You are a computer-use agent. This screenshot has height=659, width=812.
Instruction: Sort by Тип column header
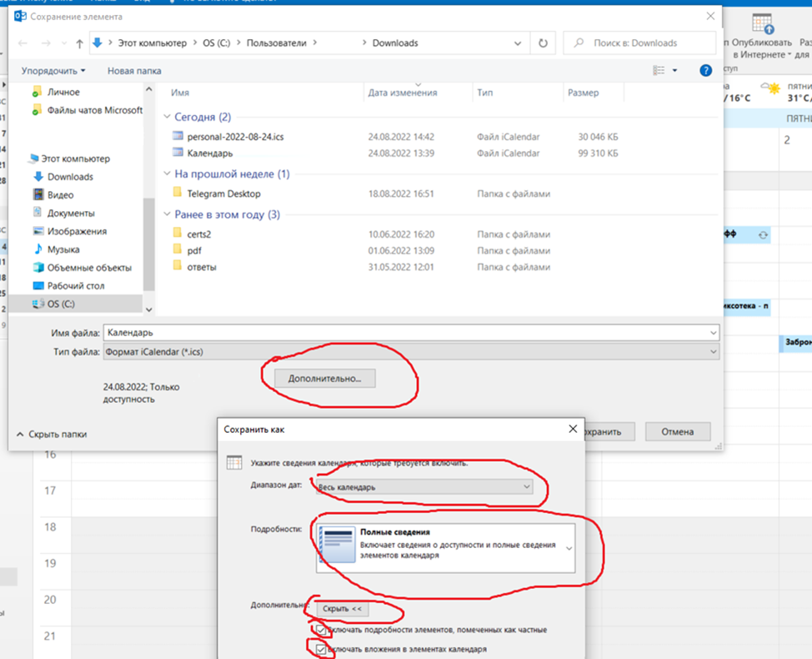484,93
